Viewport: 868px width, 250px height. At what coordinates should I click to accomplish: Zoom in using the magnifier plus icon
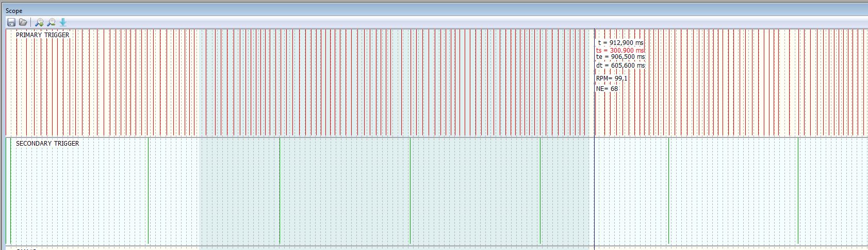click(x=39, y=22)
